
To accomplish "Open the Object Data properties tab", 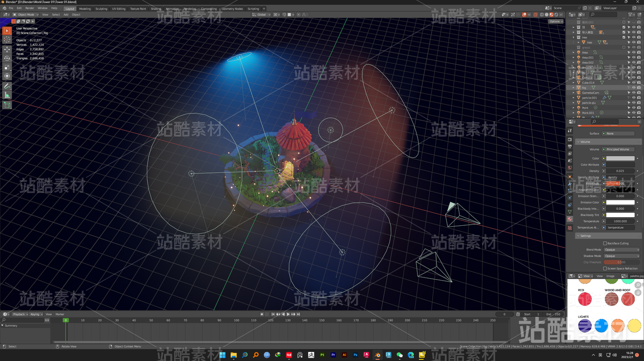I will point(570,212).
